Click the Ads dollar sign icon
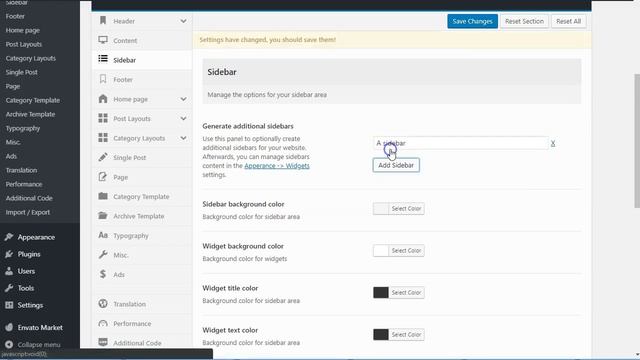The image size is (640, 360). point(103,274)
